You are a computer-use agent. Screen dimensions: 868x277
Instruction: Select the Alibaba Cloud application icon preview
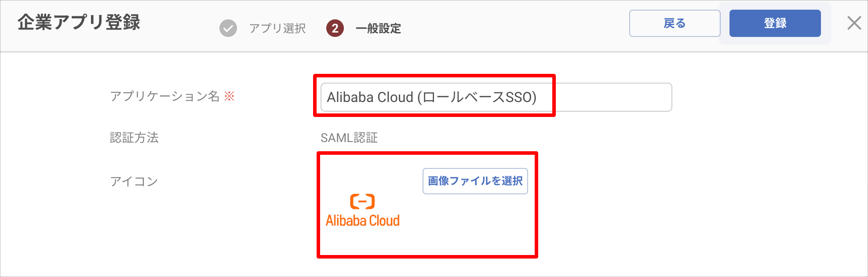362,210
